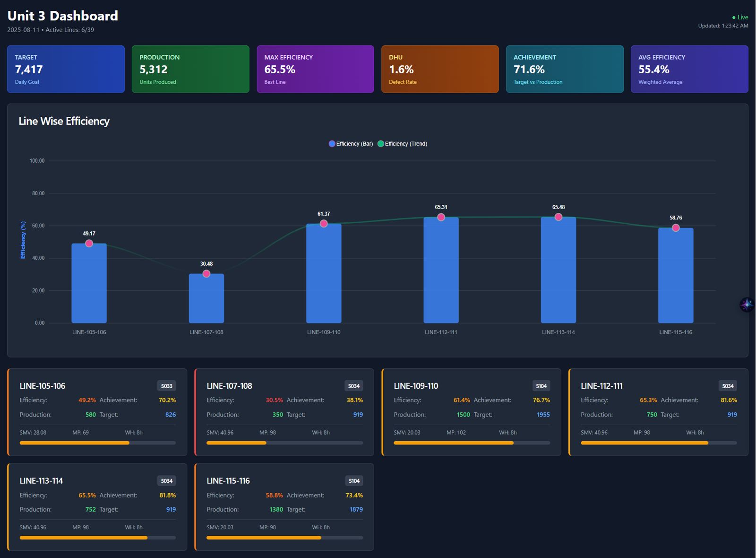
Task: Click the 5104 badge on LINE-109-110 card
Action: tap(541, 386)
